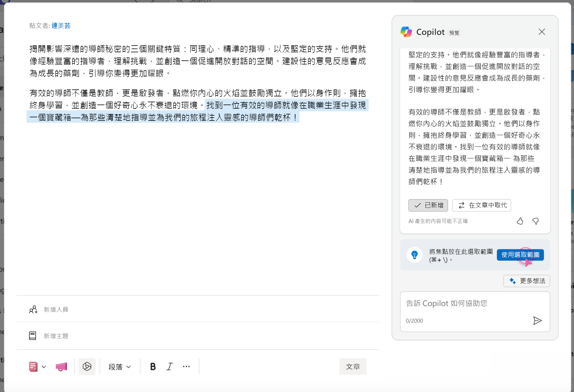The image size is (574, 392).
Task: Open more formatting options ellipsis
Action: (186, 367)
